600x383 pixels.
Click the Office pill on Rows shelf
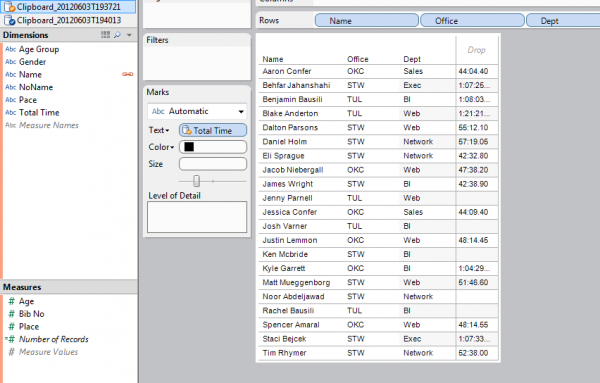pyautogui.click(x=472, y=21)
